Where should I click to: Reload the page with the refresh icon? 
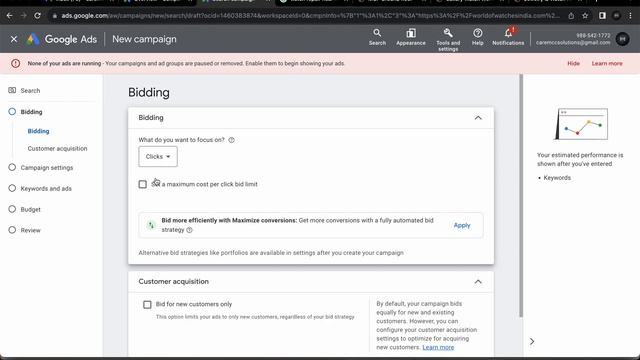tap(37, 16)
